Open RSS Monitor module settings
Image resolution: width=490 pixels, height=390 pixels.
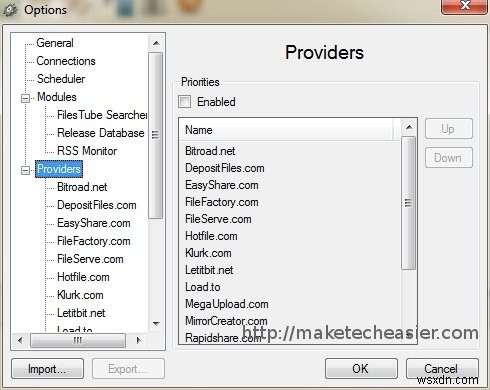87,151
